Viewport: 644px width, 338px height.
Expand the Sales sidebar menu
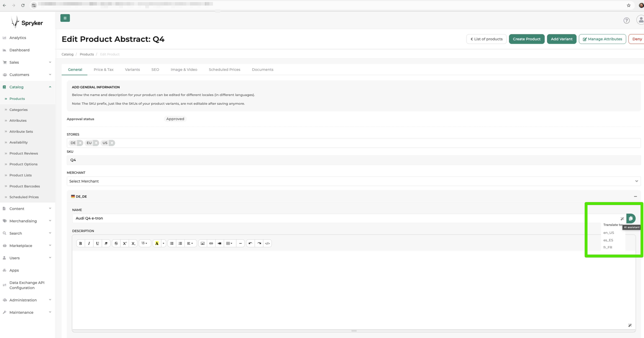[27, 63]
